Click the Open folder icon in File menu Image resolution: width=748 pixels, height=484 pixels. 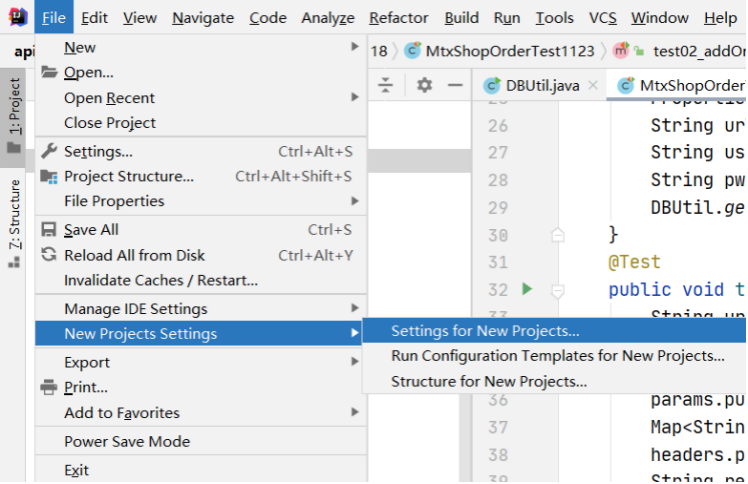coord(49,72)
